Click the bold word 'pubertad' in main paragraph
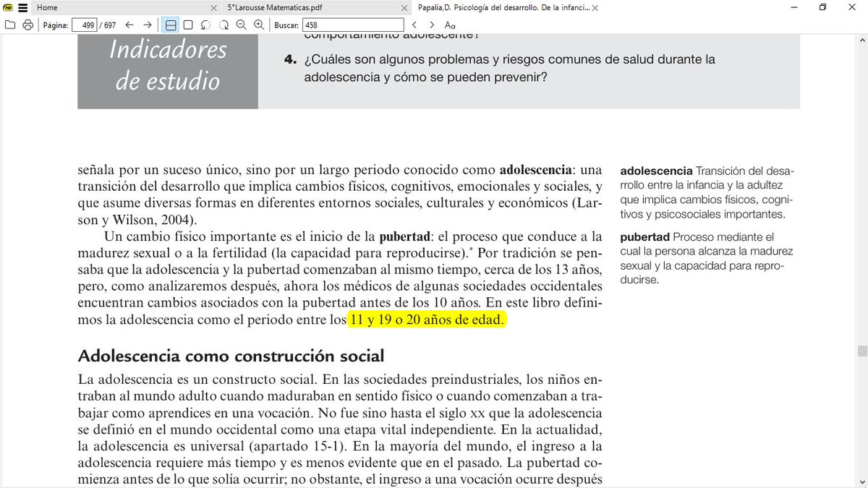Viewport: 868px width, 488px height. 404,236
